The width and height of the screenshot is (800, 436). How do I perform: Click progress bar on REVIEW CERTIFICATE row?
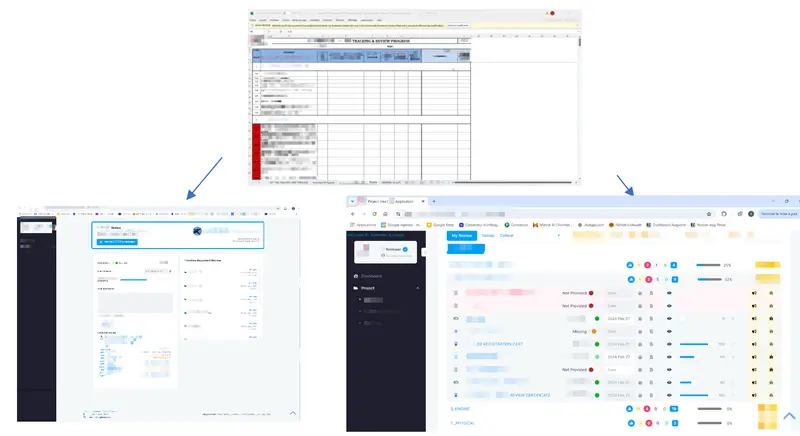(694, 393)
